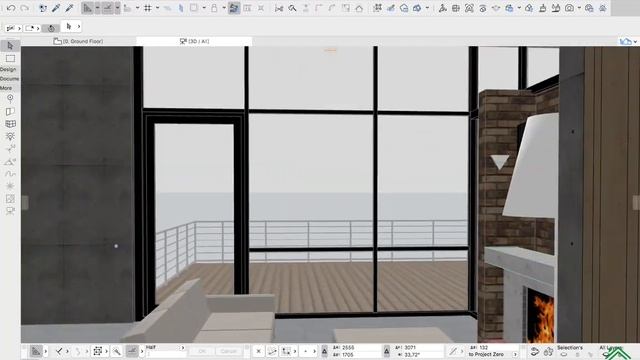
Task: Click the Orbit eye icon in toolbar
Action: click(x=482, y=8)
